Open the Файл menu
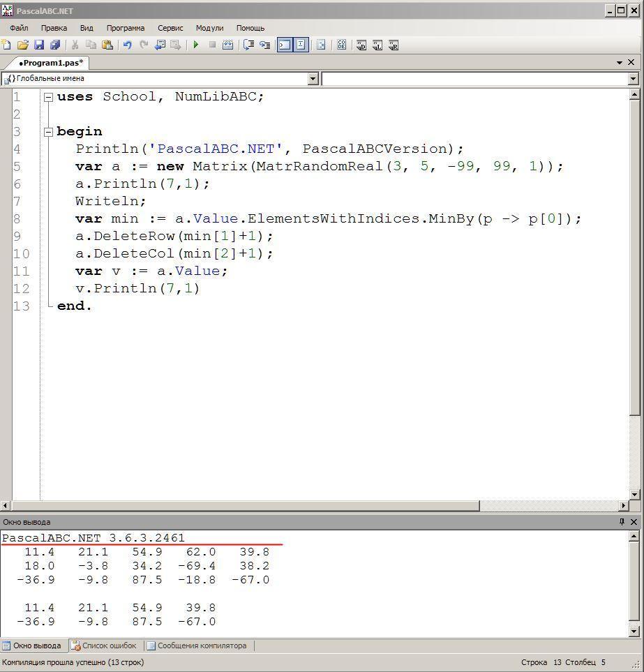The width and height of the screenshot is (644, 672). (x=19, y=28)
